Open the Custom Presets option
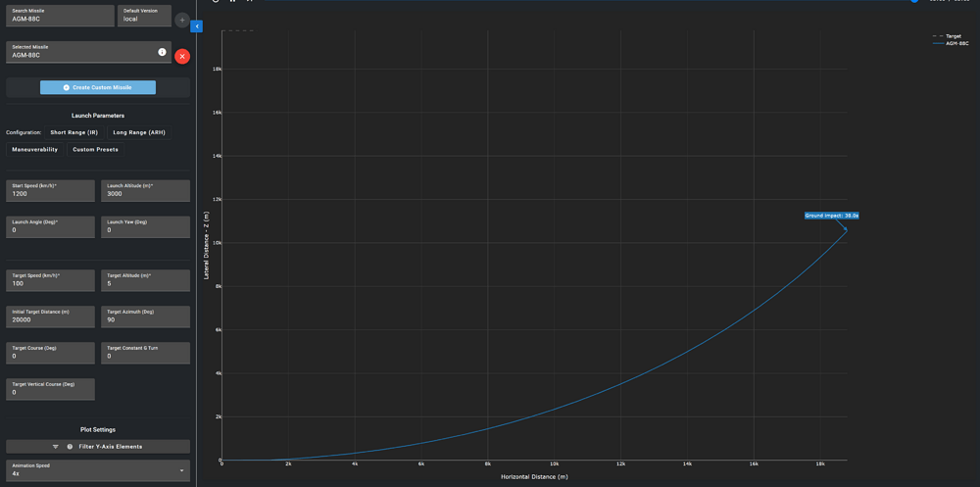 pyautogui.click(x=96, y=149)
